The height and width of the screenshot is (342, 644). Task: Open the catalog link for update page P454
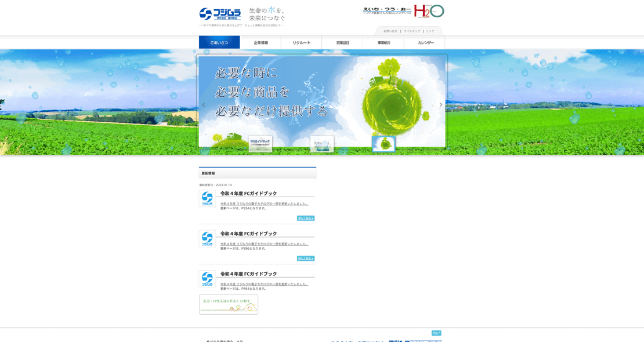264,284
